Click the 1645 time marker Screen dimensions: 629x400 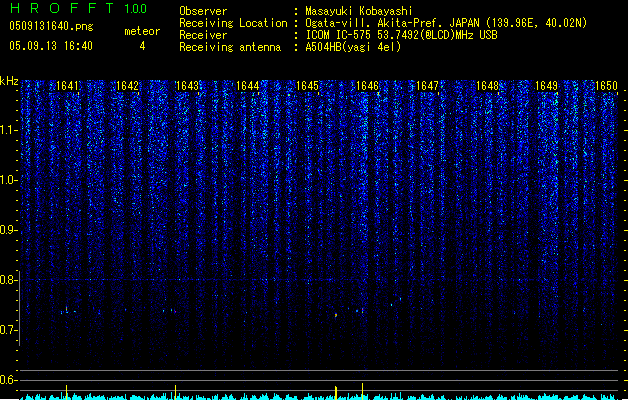[307, 85]
